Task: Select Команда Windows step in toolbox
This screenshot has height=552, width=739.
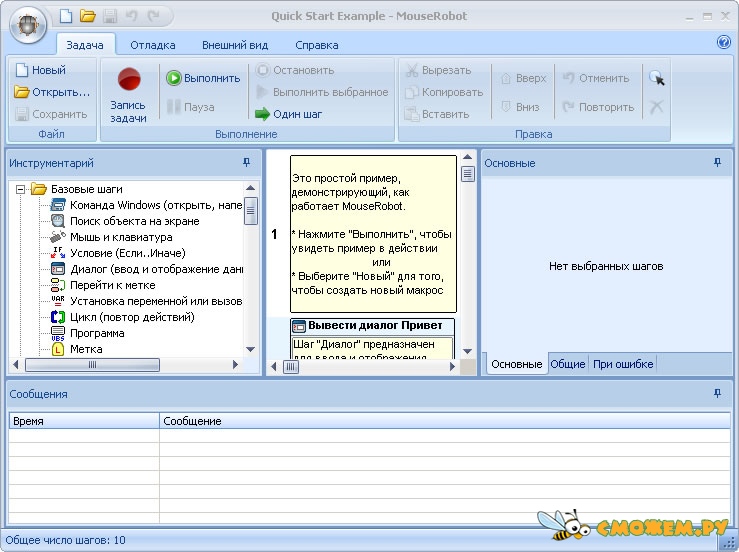Action: point(146,205)
